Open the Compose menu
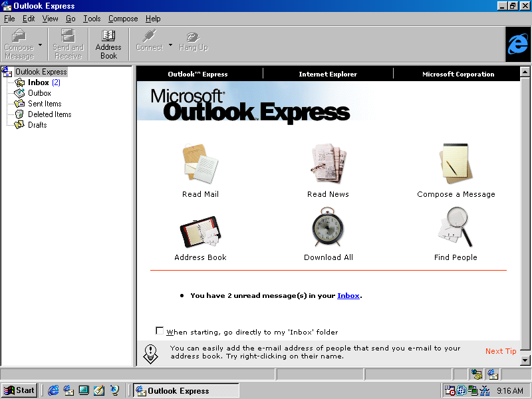 coord(123,19)
